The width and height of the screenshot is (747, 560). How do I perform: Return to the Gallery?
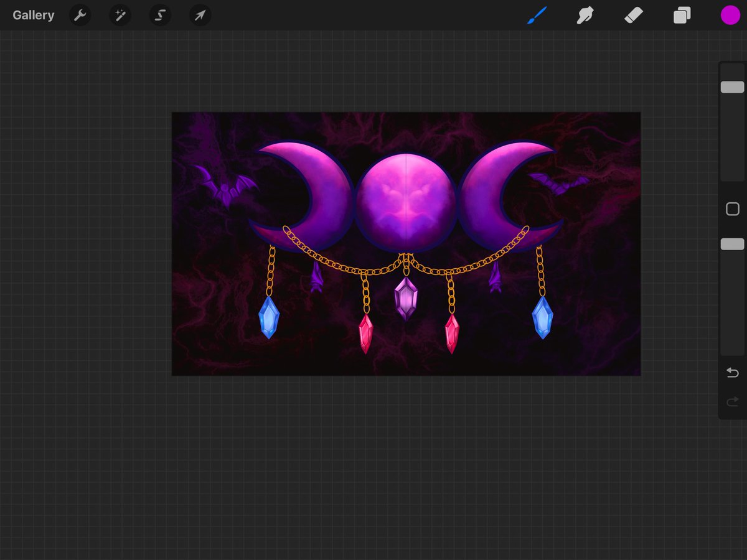point(34,16)
